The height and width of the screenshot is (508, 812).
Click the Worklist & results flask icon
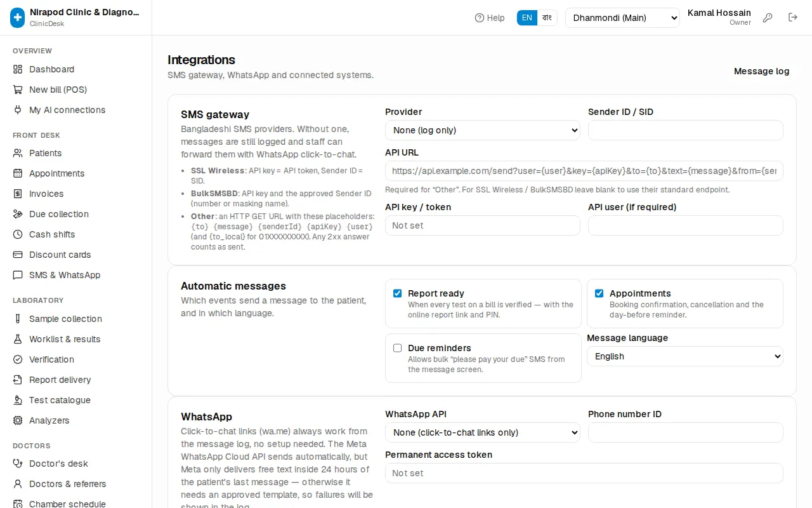(18, 339)
